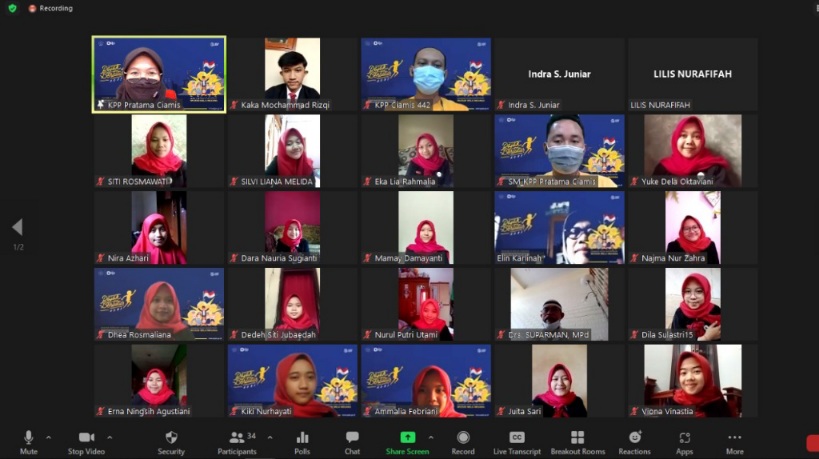Open the Polls panel

[x=302, y=441]
